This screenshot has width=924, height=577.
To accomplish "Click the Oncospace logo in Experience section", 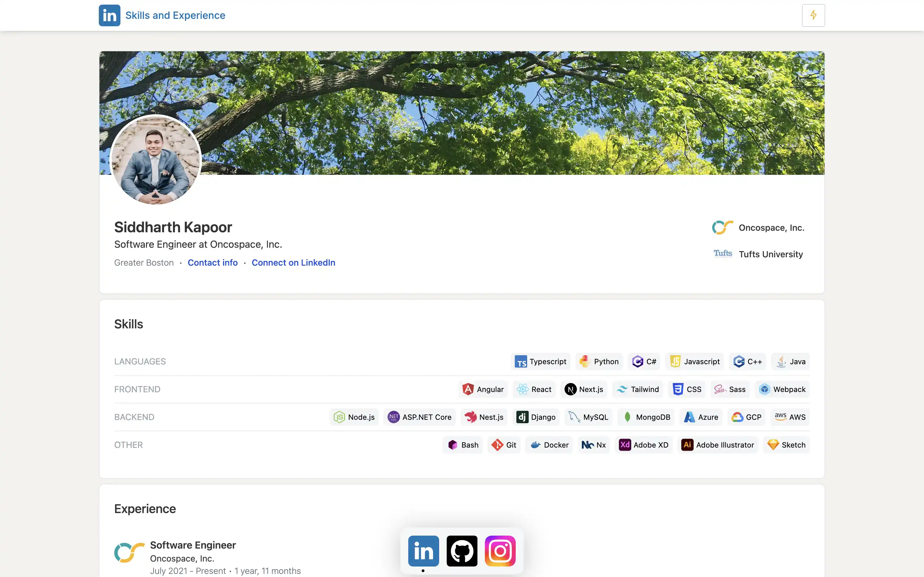I will pos(129,552).
